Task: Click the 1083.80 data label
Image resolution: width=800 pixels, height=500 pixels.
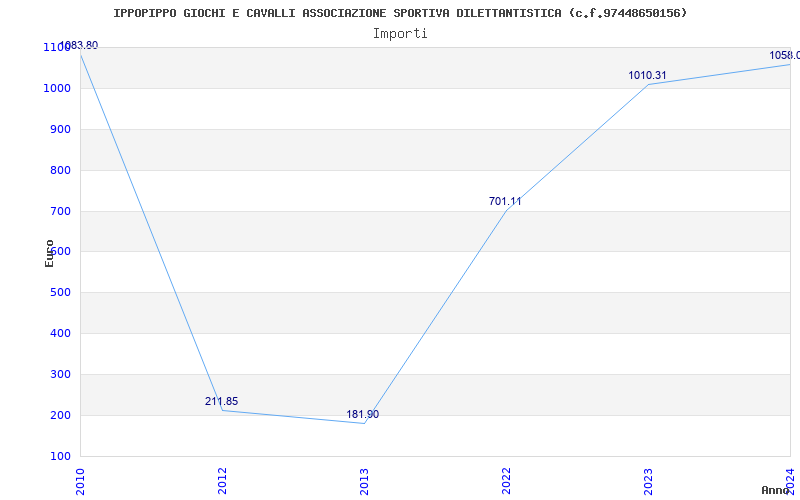Action: pyautogui.click(x=79, y=45)
